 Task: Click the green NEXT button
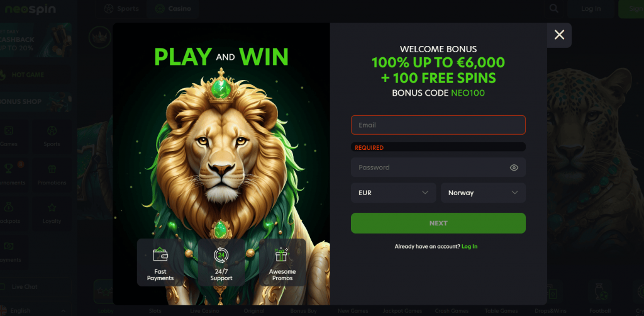coord(438,223)
